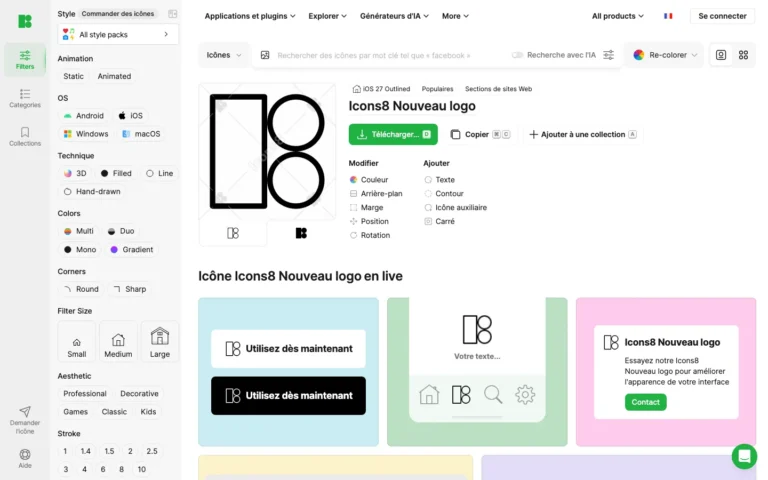Select stroke width 2.5
The image size is (768, 480).
[152, 451]
